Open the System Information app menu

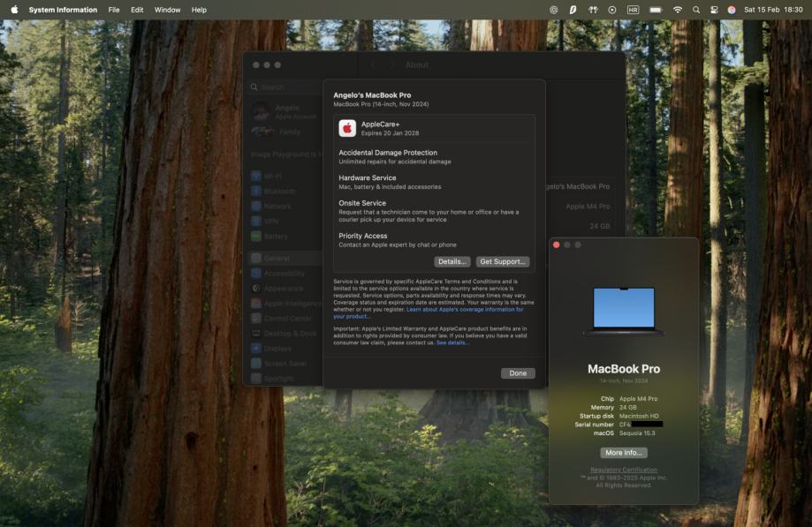tap(63, 10)
